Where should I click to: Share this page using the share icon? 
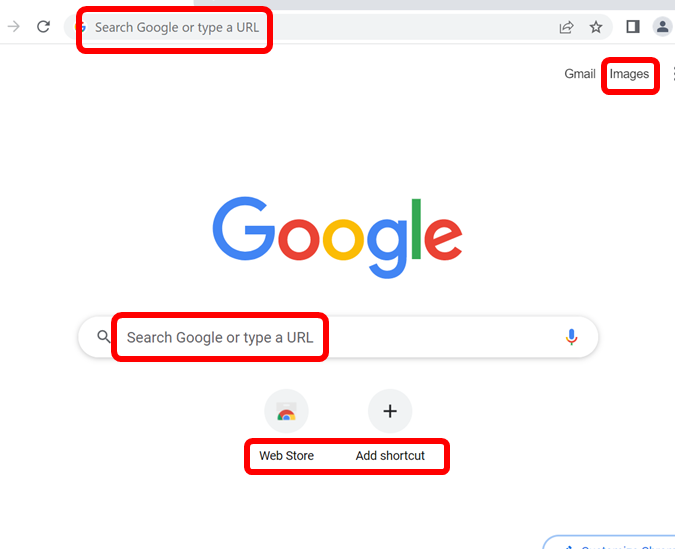point(566,27)
